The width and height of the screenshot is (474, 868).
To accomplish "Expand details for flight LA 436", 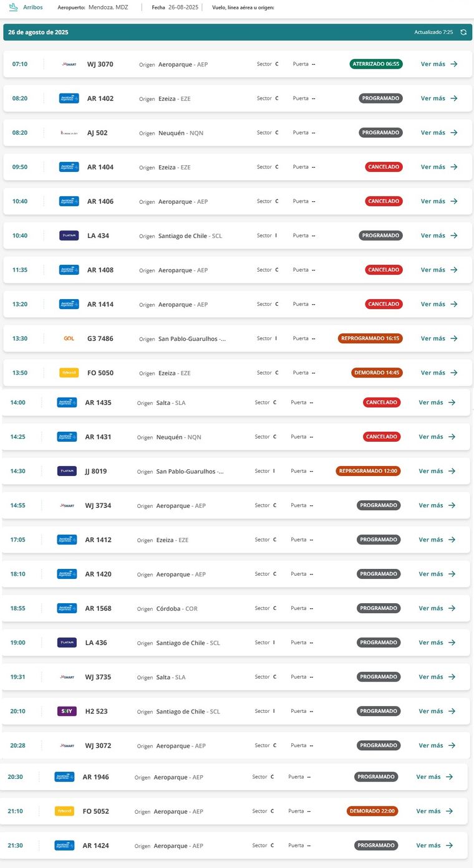I will (431, 642).
